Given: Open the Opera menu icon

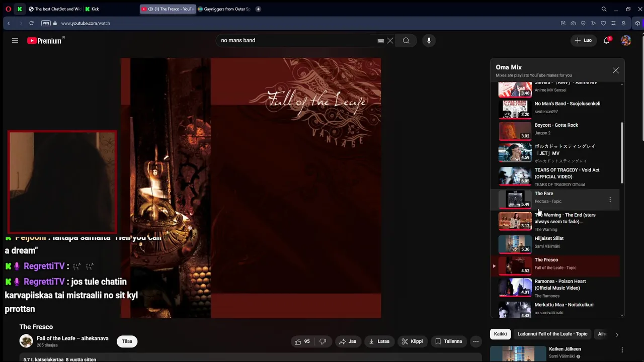Looking at the screenshot, I should point(8,9).
